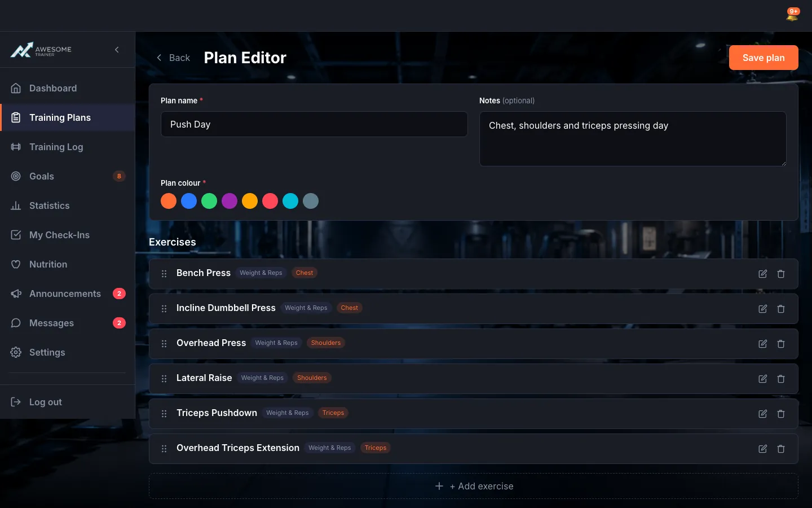Go back from the Plan Editor
The image size is (812, 508).
(173, 58)
